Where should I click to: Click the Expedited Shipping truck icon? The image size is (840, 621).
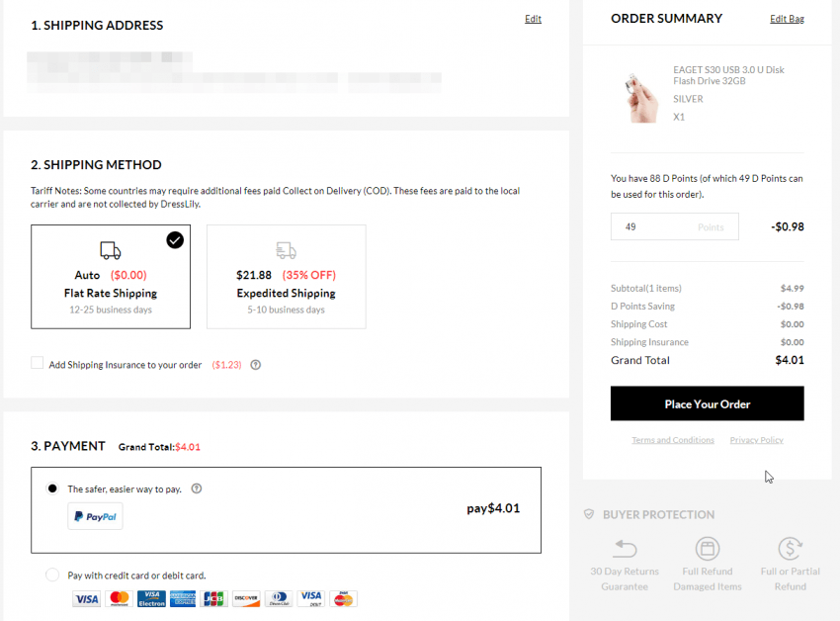coord(286,250)
